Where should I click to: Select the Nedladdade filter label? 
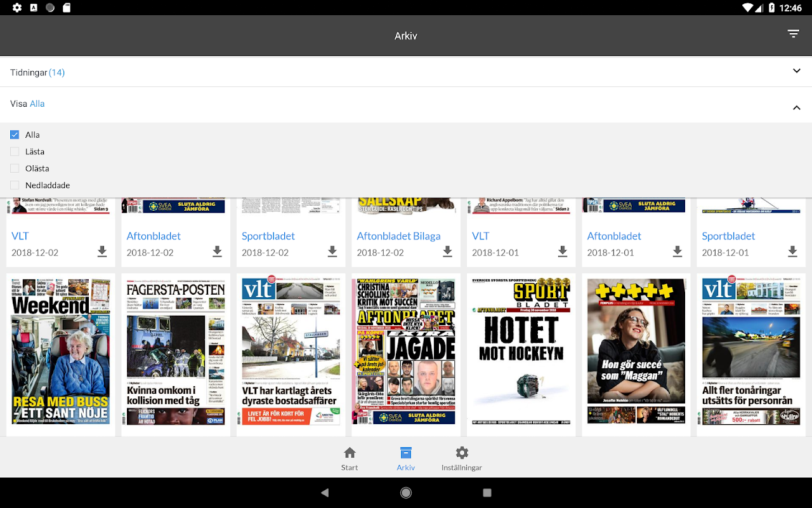[x=48, y=185]
